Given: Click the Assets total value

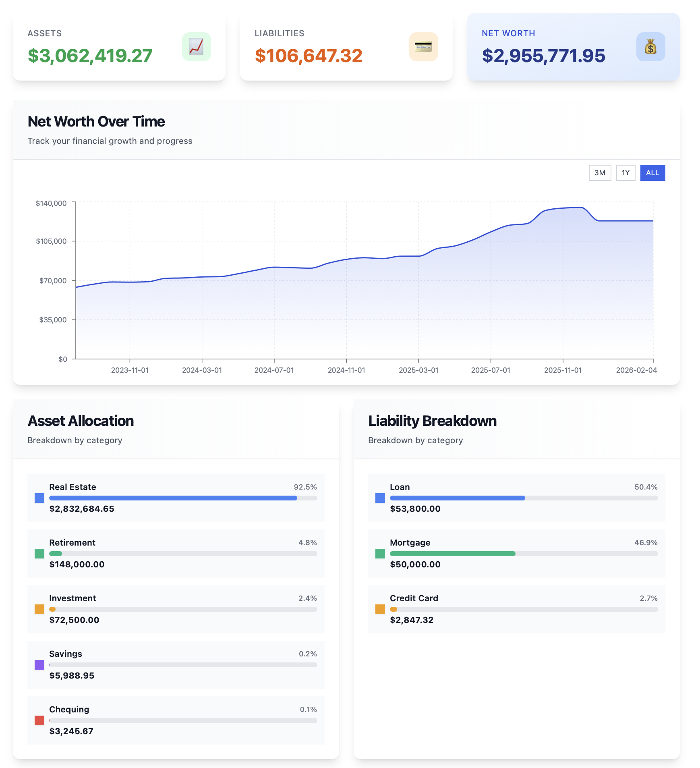Looking at the screenshot, I should tap(90, 56).
